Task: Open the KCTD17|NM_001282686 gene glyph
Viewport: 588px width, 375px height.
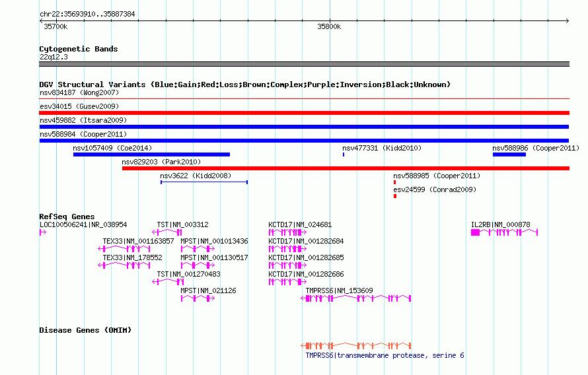Action: pyautogui.click(x=287, y=282)
